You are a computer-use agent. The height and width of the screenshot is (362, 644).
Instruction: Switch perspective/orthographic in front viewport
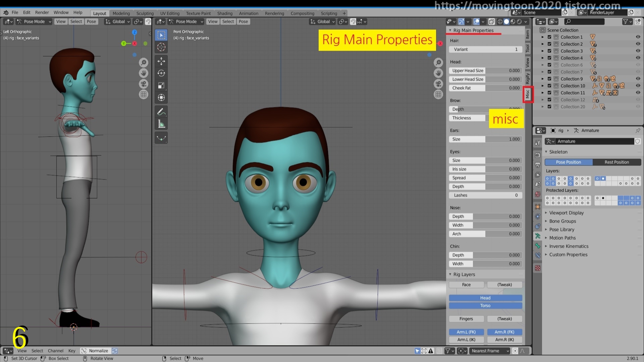pos(438,94)
